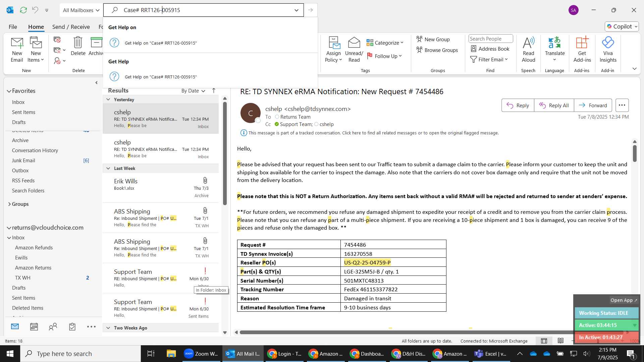Open the Copilot dropdown
644x362 pixels.
(x=622, y=26)
